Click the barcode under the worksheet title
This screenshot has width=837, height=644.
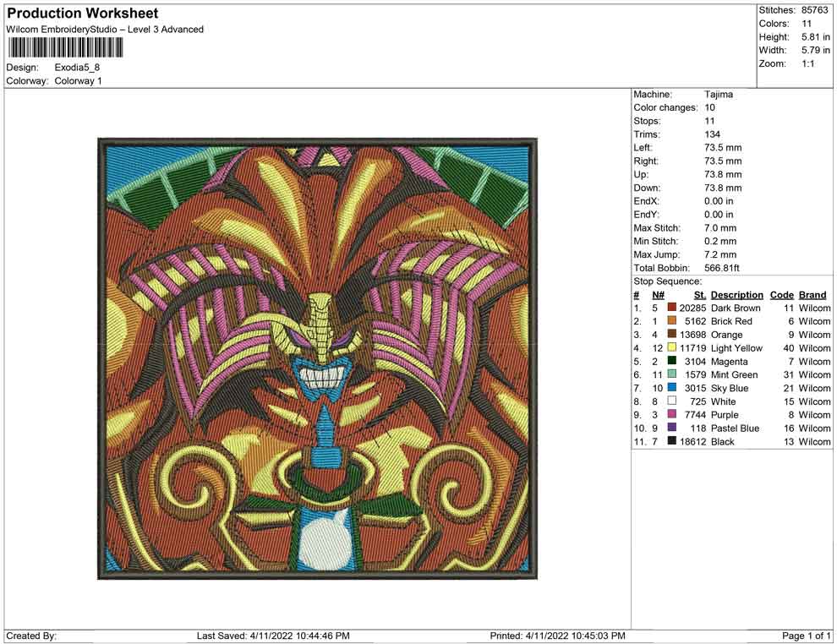[64, 47]
